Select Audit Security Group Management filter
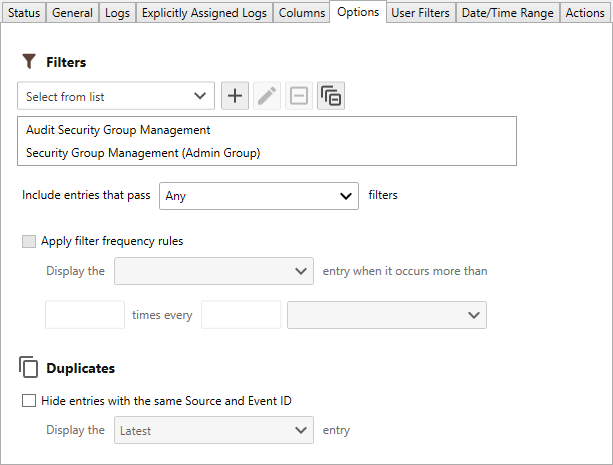This screenshot has height=465, width=613. click(x=118, y=130)
